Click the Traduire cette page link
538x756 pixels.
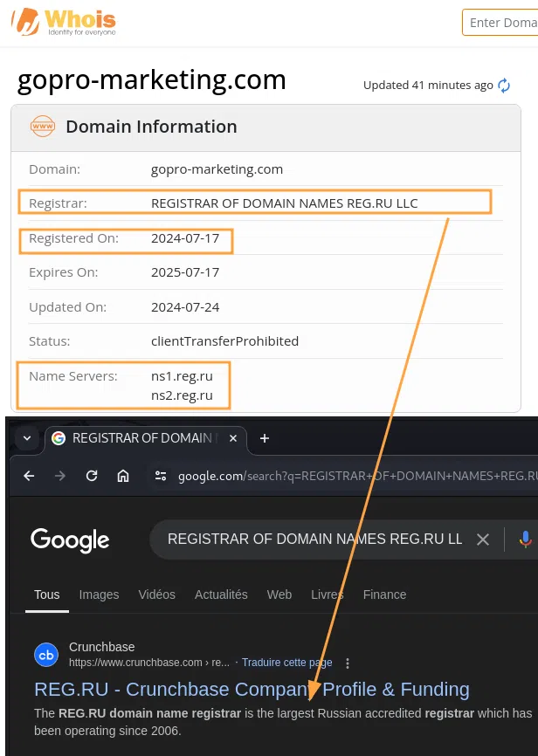tap(287, 663)
